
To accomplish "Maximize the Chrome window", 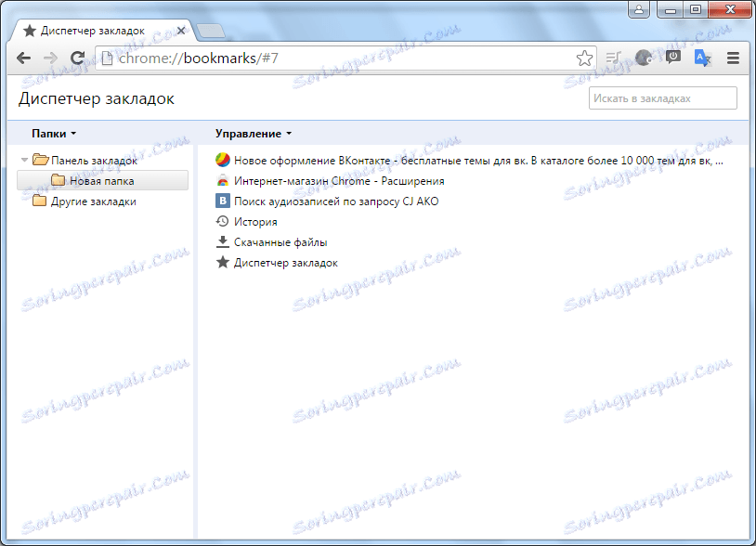I will point(696,9).
